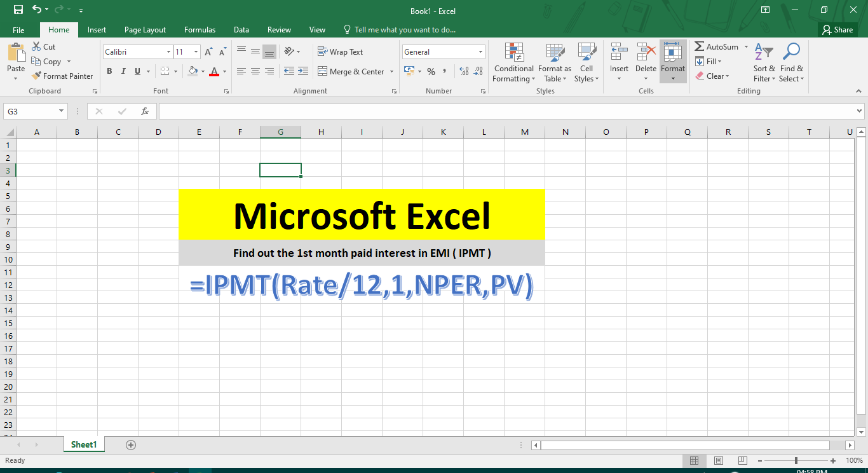Click Decrease Decimal icon
868x473 pixels.
pos(478,71)
